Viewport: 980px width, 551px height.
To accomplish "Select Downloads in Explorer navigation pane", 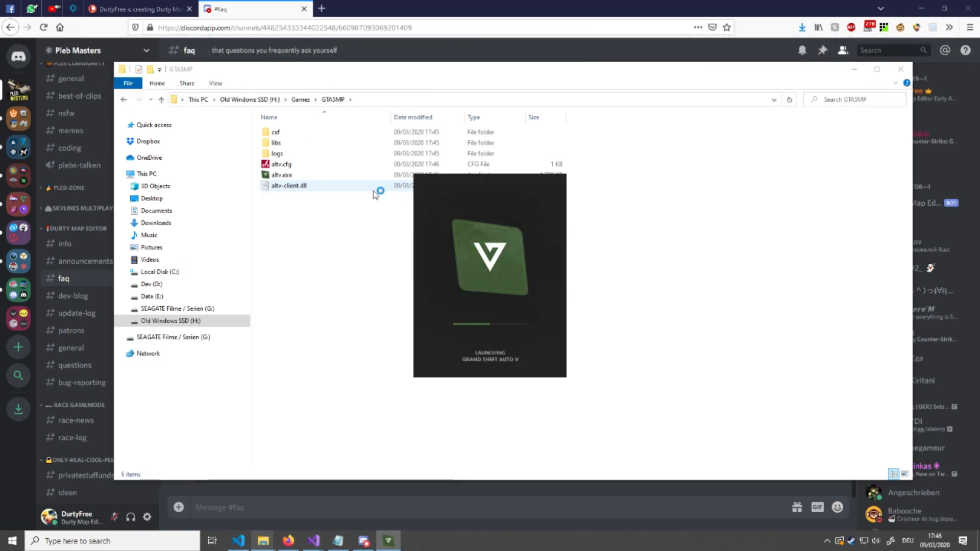I will [x=156, y=223].
